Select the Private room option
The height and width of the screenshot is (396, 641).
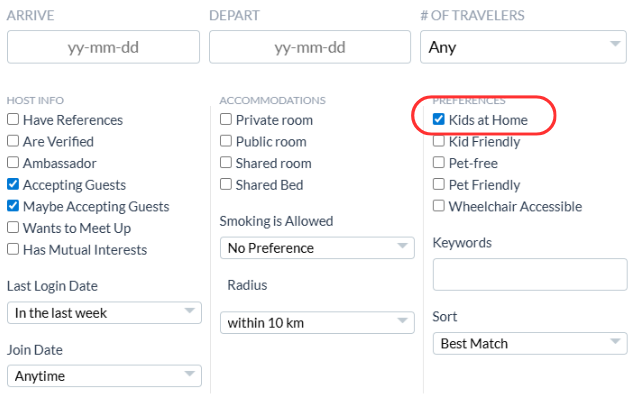pos(226,119)
